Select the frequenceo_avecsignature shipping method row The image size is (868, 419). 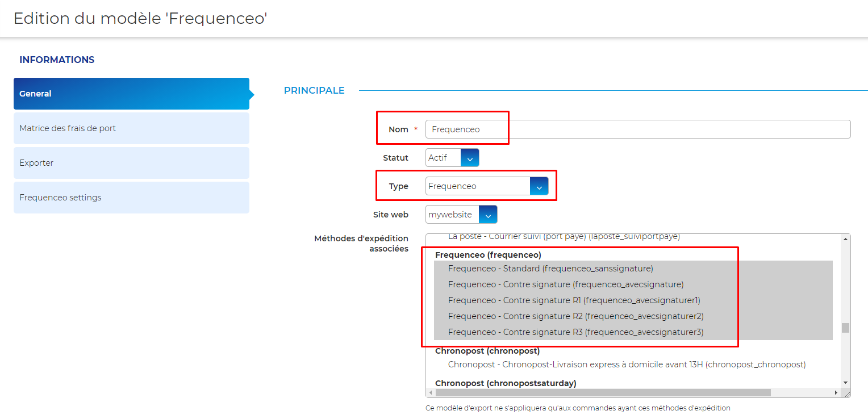tap(633, 284)
